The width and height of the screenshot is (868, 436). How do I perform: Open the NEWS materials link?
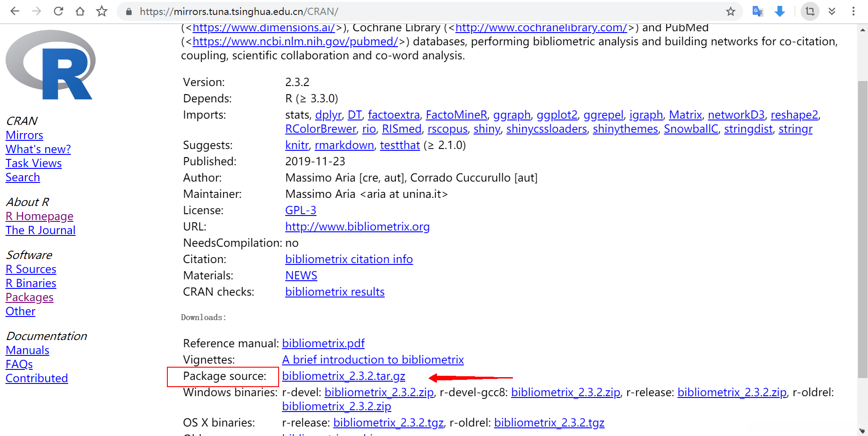[301, 276]
